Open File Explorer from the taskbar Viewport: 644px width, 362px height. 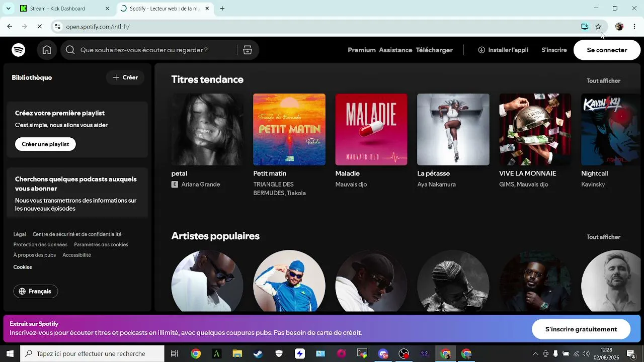(237, 353)
